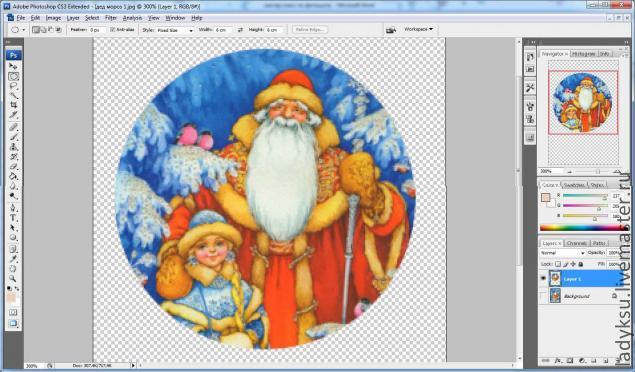Select the Paint Bucket tool
Viewport: 635px width, 372px height.
[x=13, y=176]
